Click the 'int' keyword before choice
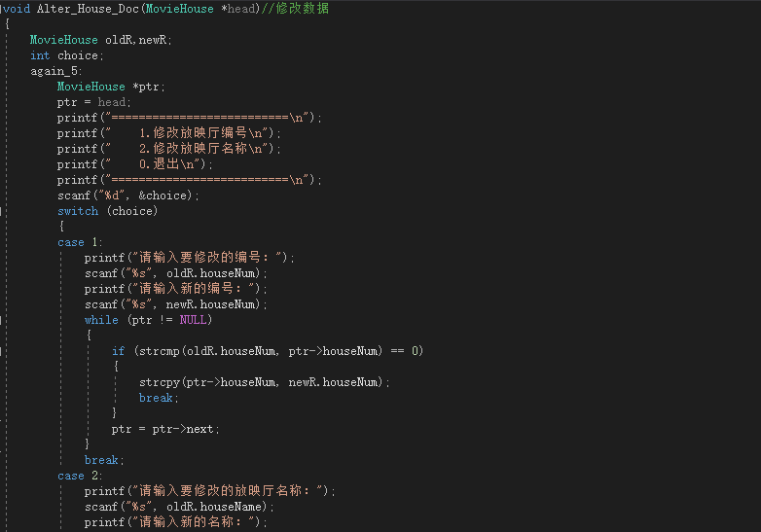 (40, 55)
